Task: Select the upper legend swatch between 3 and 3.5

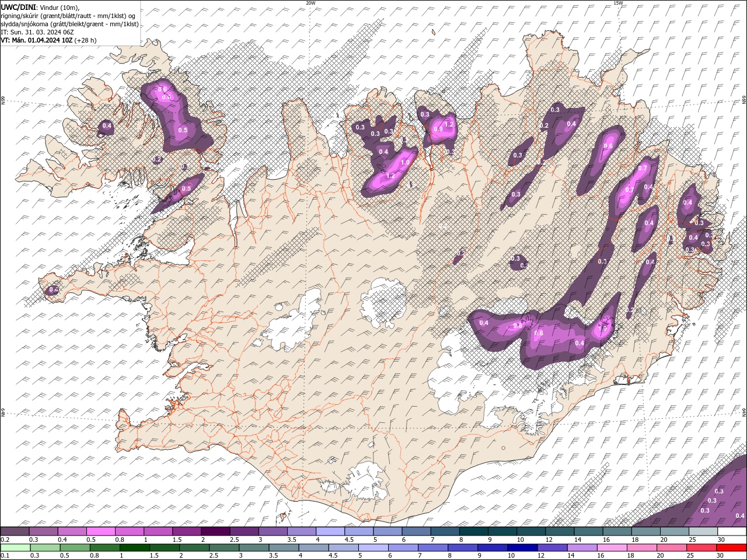Action: [273, 531]
